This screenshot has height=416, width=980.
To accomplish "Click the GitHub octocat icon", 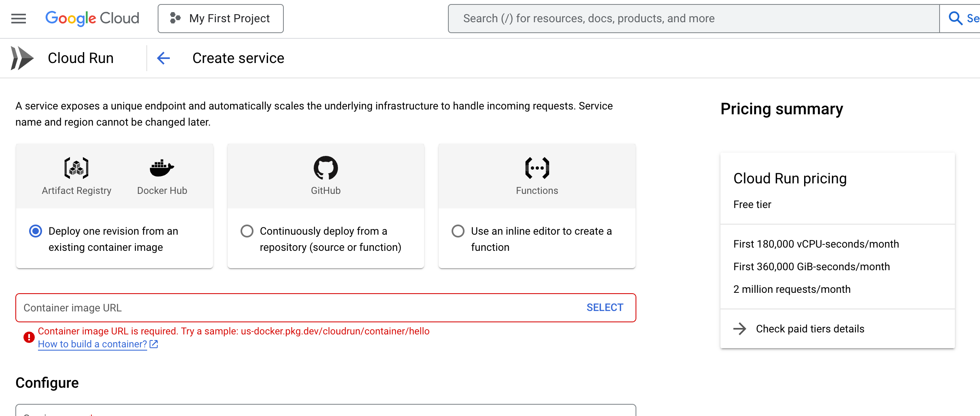I will (x=326, y=168).
